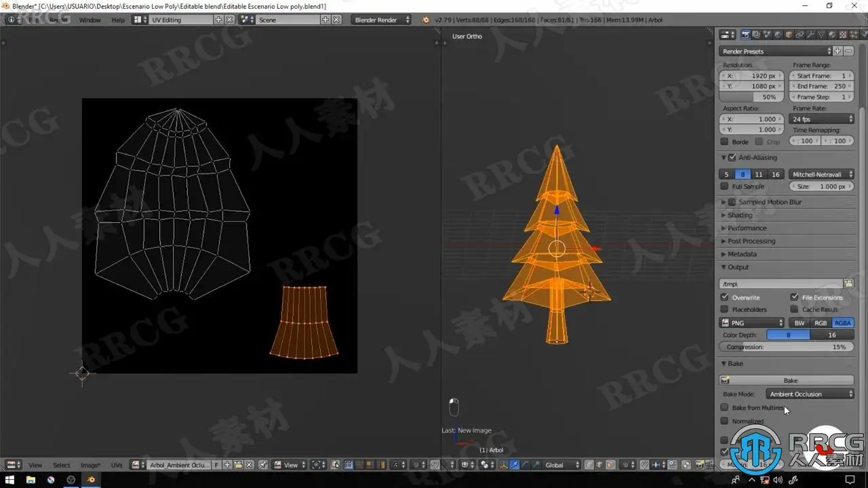Viewport: 868px width, 488px height.
Task: Open the Window menu
Action: click(90, 20)
